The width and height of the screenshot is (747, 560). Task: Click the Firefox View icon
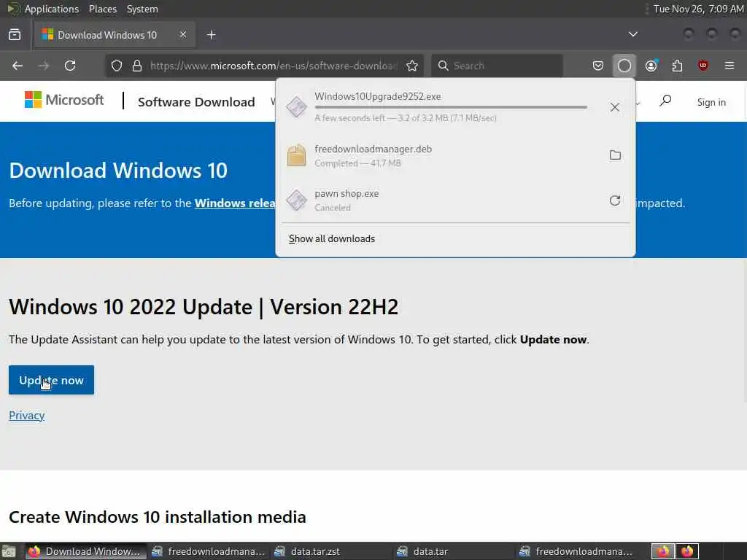pos(15,35)
